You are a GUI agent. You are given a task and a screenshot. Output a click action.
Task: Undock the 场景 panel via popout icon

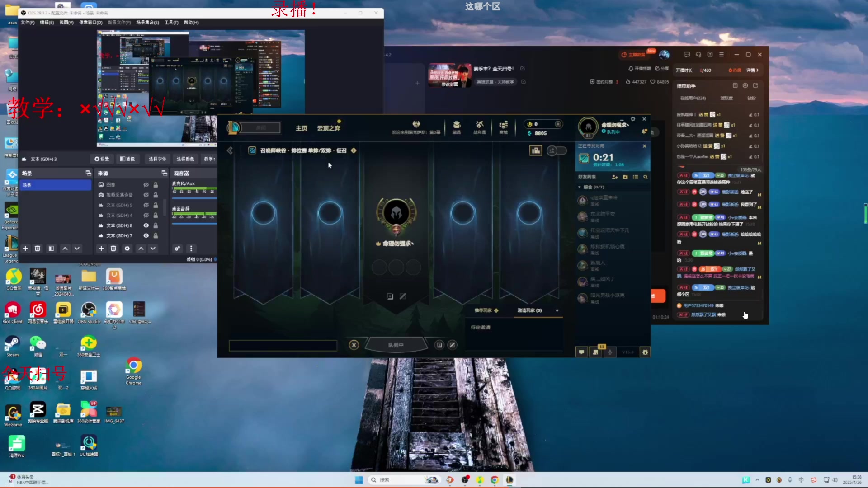pos(88,173)
